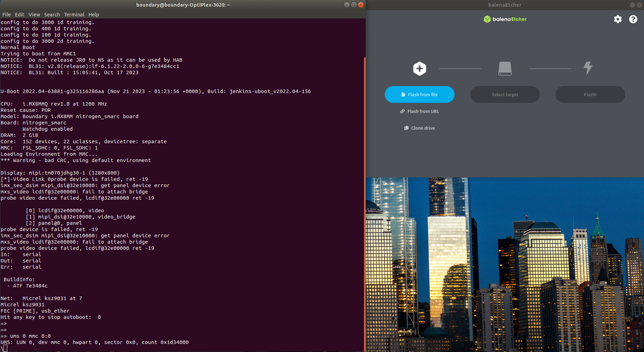Image resolution: width=644 pixels, height=352 pixels.
Task: Open the terminal Help menu
Action: [94, 15]
